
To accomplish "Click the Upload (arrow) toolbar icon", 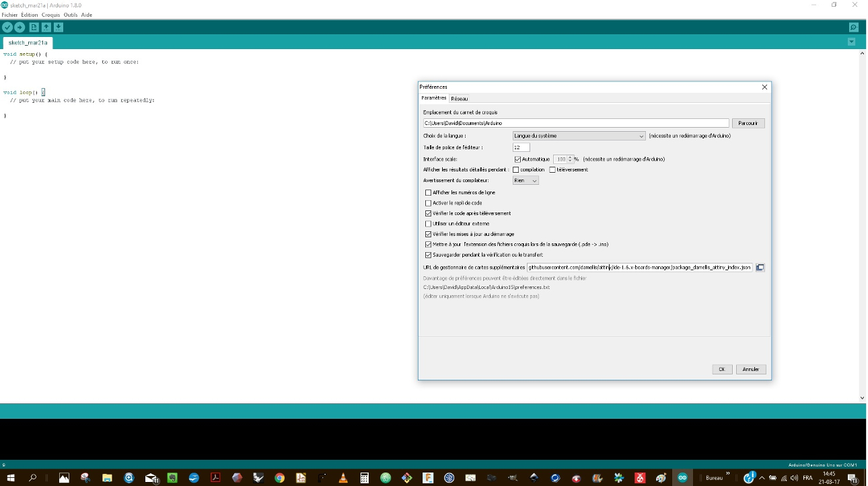I will [x=20, y=28].
